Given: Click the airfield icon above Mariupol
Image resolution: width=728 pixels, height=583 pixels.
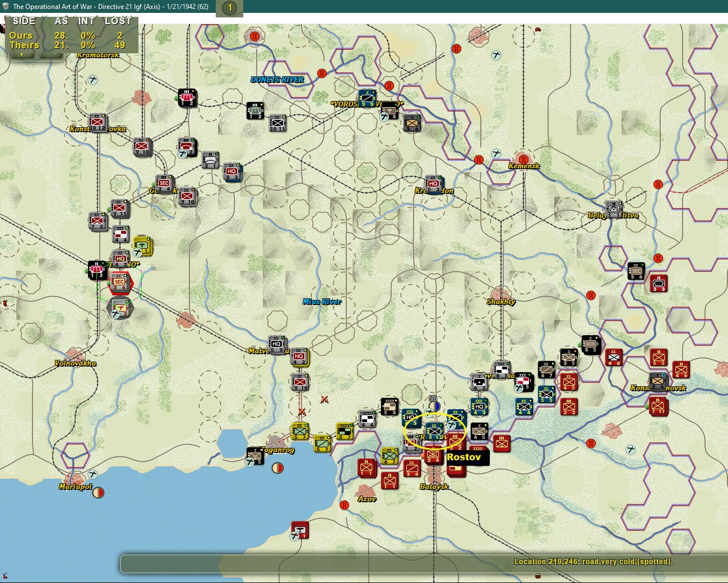Looking at the screenshot, I should (x=92, y=474).
